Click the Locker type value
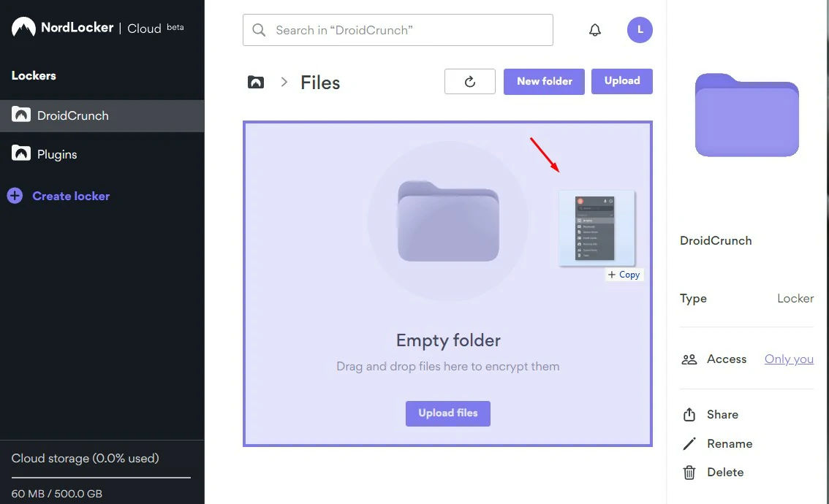 (795, 299)
